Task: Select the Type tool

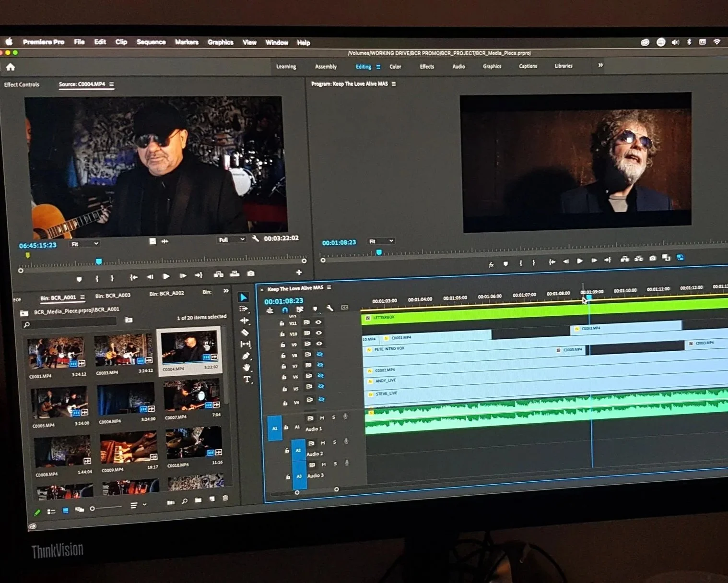Action: point(247,379)
